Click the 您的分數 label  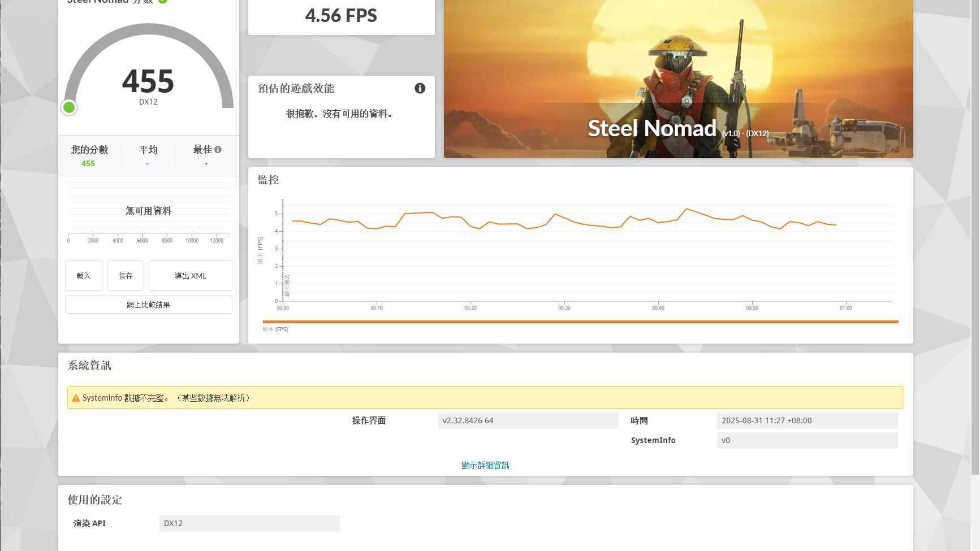point(89,150)
